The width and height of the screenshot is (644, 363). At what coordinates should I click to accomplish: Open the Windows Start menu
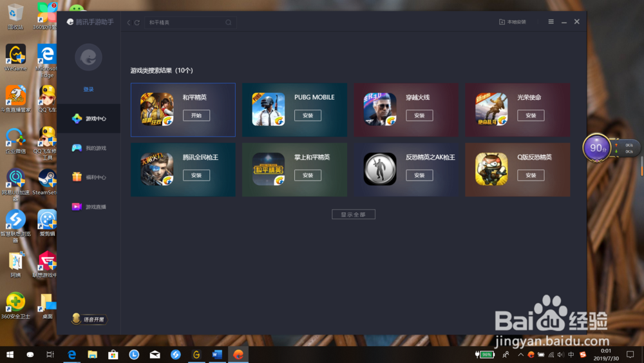10,355
